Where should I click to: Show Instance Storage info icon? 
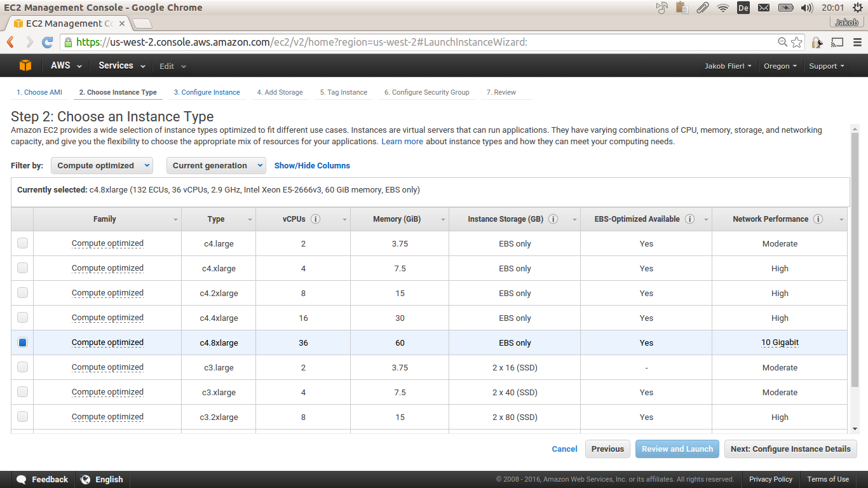click(x=553, y=219)
